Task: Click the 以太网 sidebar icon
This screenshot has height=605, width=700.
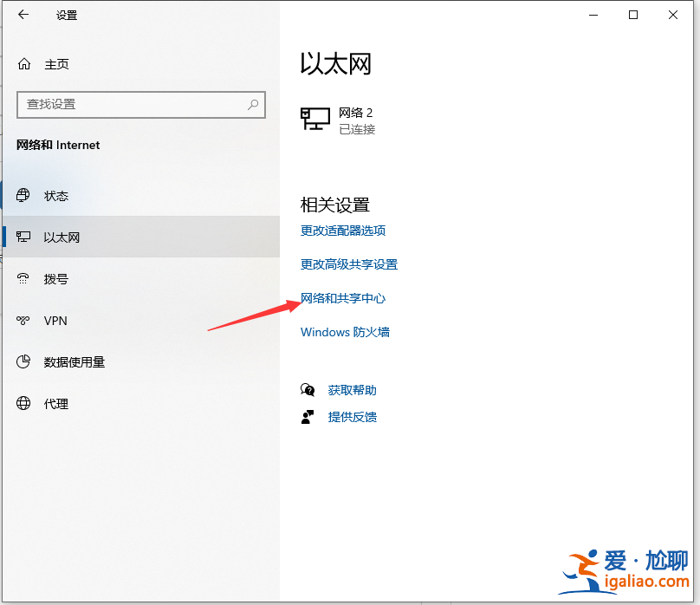Action: pos(25,237)
